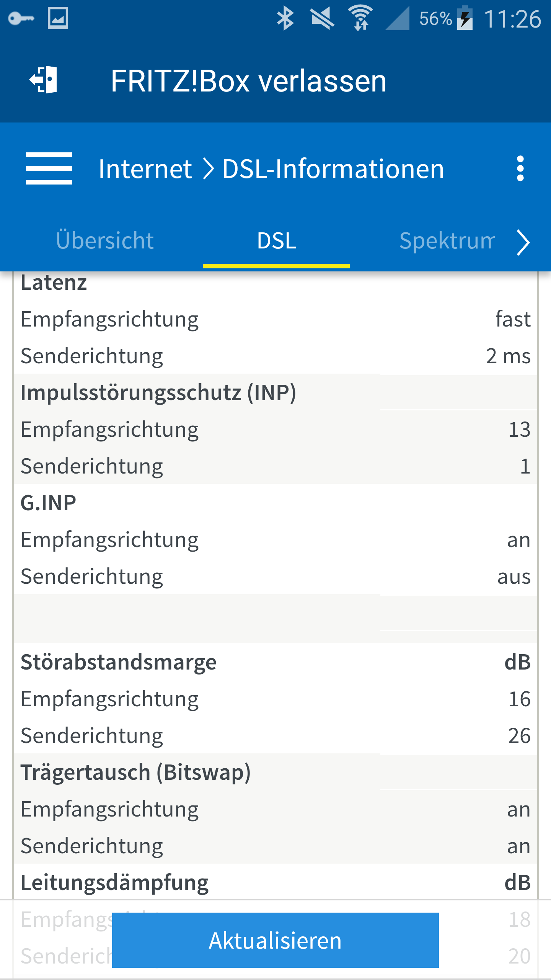Tap the FRITZ!Box verlassen title
The width and height of the screenshot is (551, 980).
[x=249, y=81]
